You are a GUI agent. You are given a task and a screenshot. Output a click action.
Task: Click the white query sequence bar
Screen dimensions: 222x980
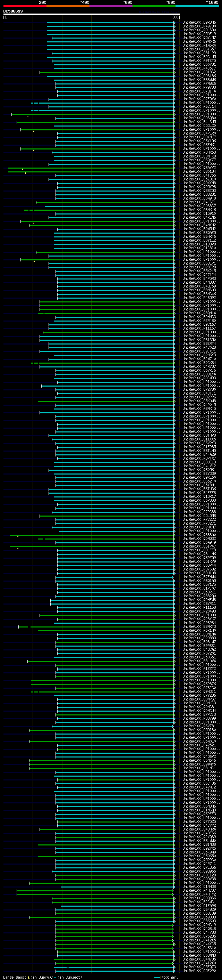91,15
